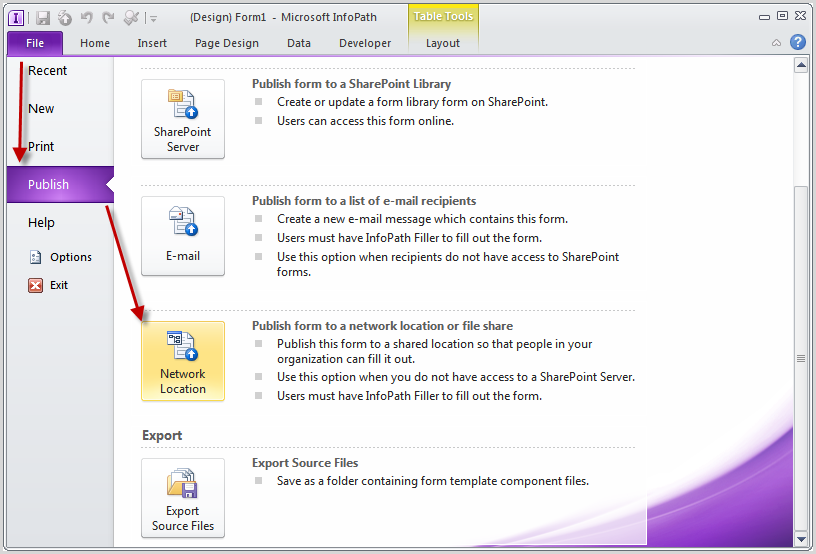Select Print in the File sidebar
816x554 pixels.
(x=41, y=147)
